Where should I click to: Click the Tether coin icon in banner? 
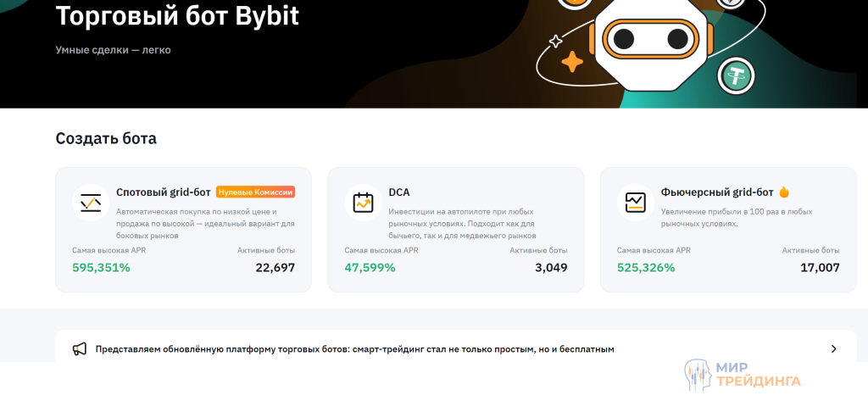coord(736,77)
